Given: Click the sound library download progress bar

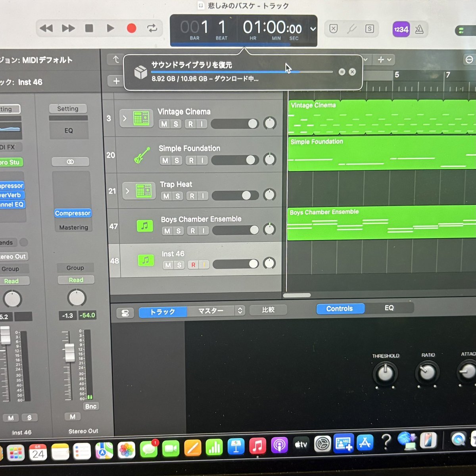Looking at the screenshot, I should [x=242, y=72].
